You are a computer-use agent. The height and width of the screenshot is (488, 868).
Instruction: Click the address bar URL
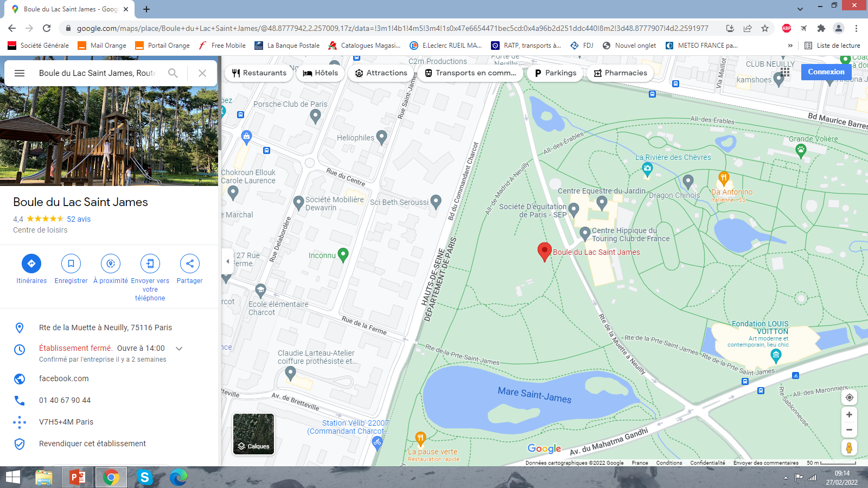(x=392, y=28)
